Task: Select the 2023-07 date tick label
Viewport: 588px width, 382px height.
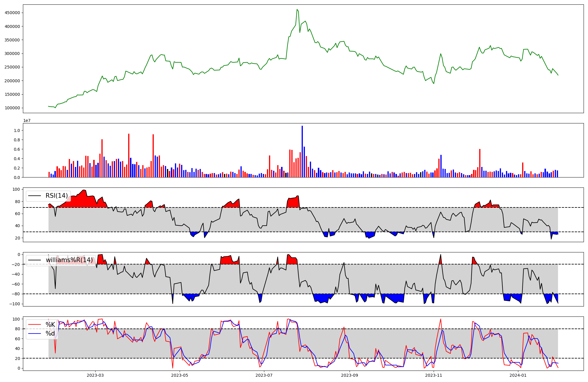Action: [x=264, y=375]
